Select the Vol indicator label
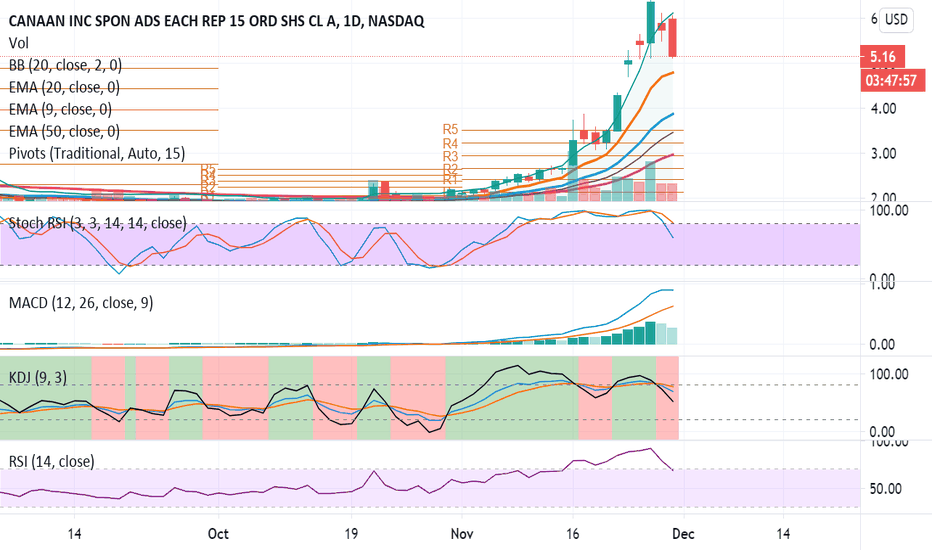The height and width of the screenshot is (550, 932). pos(18,43)
